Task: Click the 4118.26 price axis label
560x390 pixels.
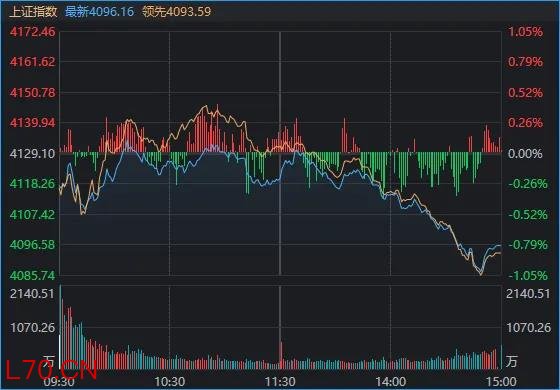Action: point(32,184)
